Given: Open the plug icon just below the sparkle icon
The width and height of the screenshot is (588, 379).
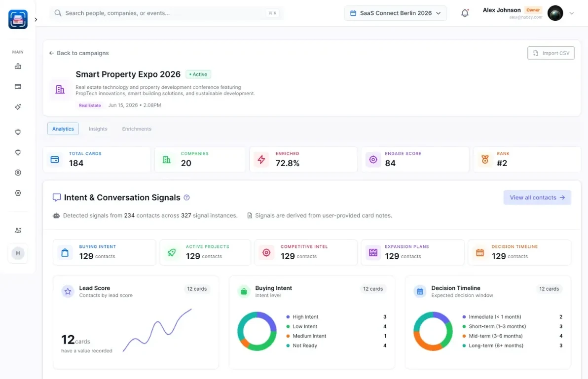Looking at the screenshot, I should [18, 132].
